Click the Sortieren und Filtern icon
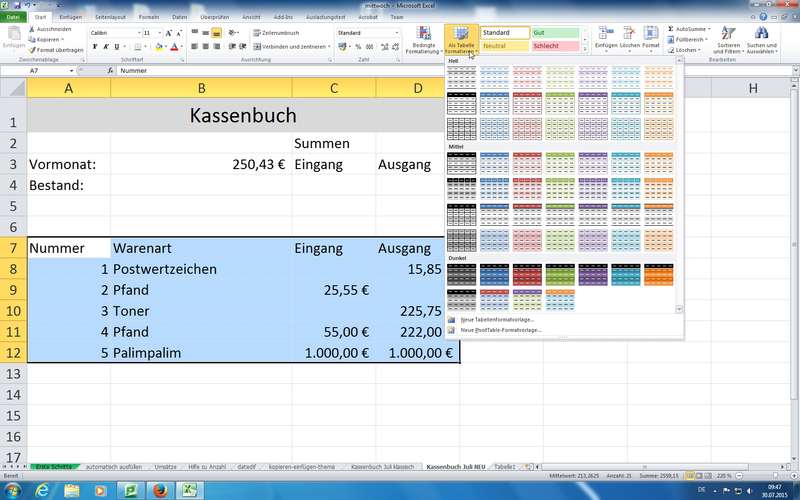 [x=723, y=34]
